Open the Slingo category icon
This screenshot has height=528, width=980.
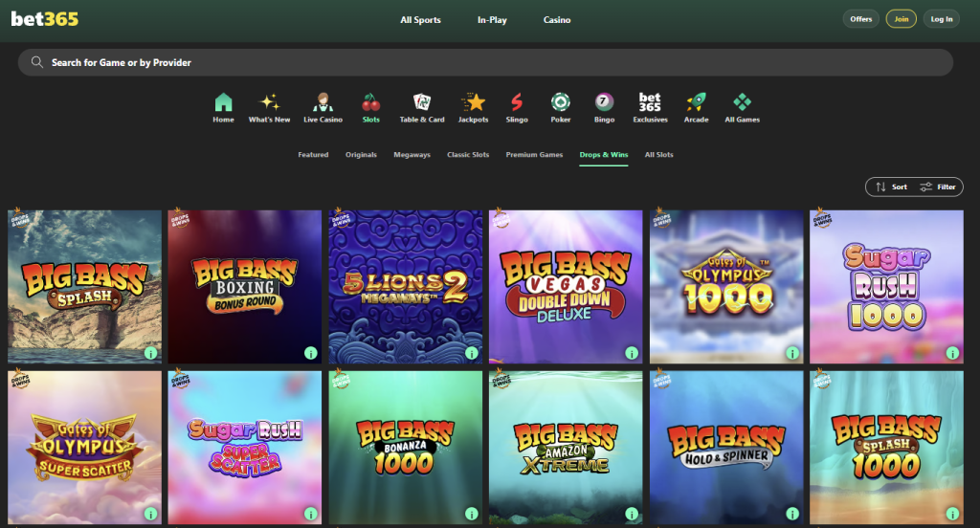(x=517, y=101)
